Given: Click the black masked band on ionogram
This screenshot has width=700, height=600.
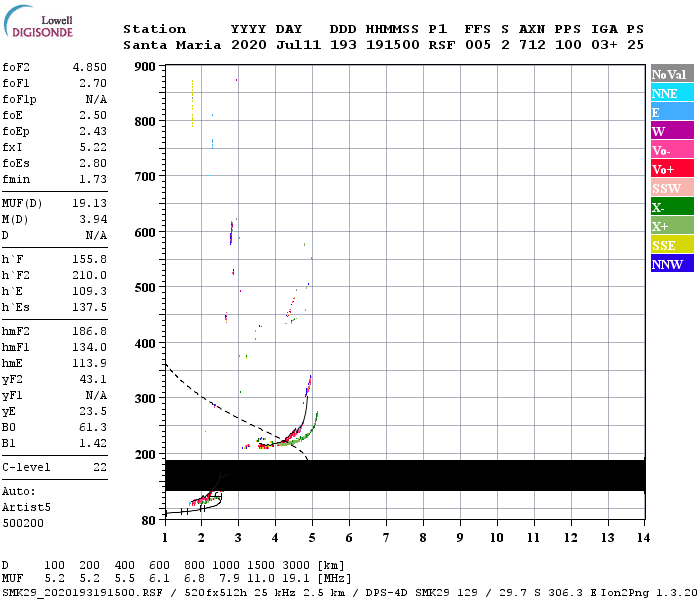Looking at the screenshot, I should pos(405,475).
